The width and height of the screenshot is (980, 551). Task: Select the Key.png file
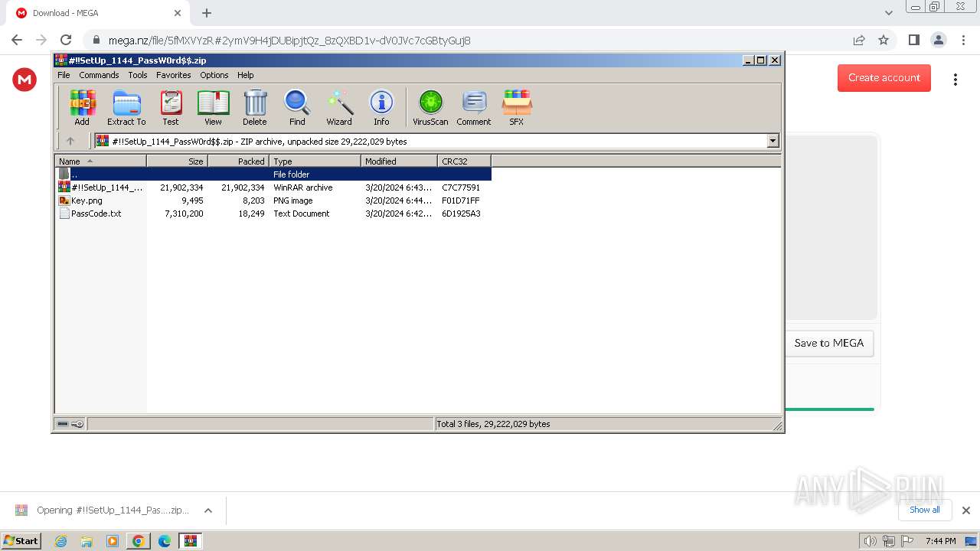click(273, 201)
